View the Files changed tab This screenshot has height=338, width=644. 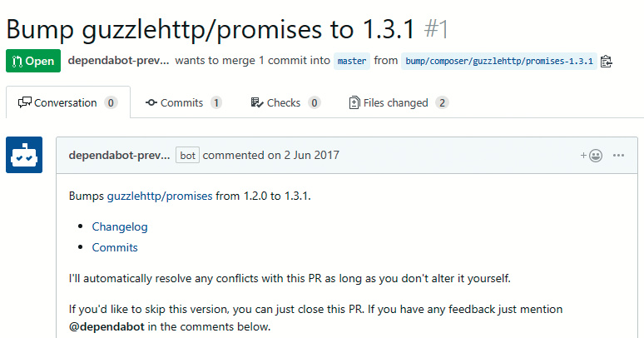(x=395, y=103)
